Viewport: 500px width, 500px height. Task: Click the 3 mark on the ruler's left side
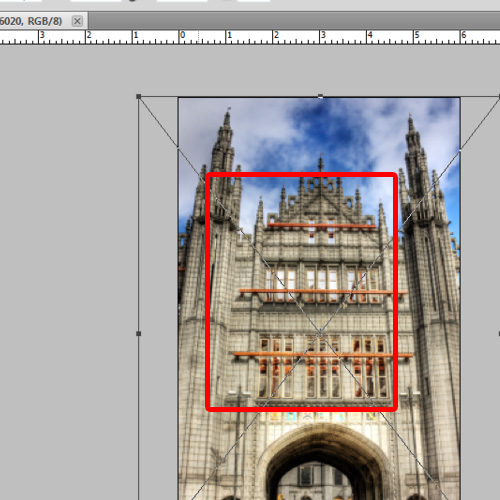(x=42, y=35)
